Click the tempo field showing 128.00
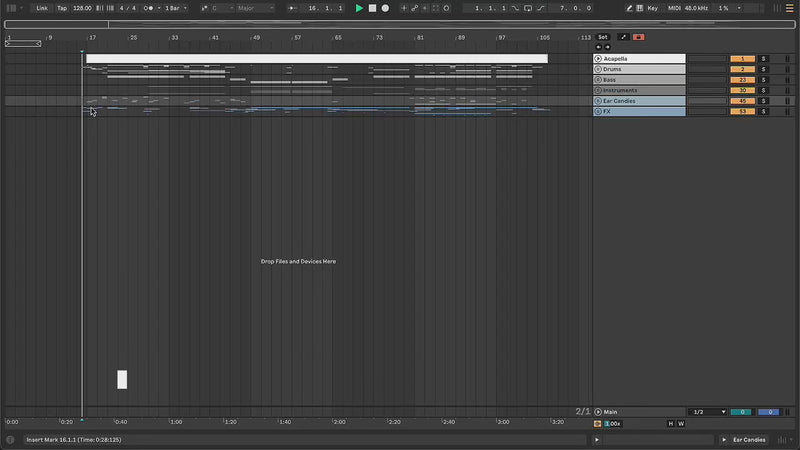Screen dimensions: 800x450 (82, 8)
